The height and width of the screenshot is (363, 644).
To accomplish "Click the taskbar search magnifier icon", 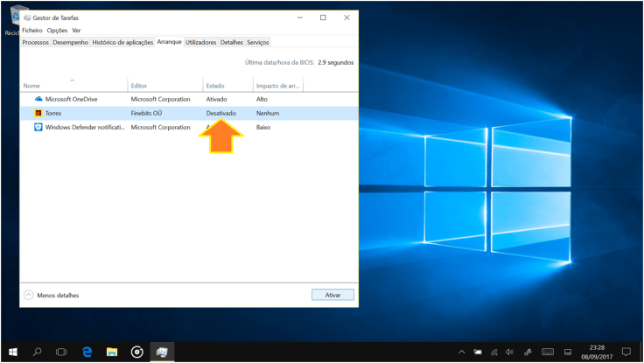I will (x=38, y=352).
